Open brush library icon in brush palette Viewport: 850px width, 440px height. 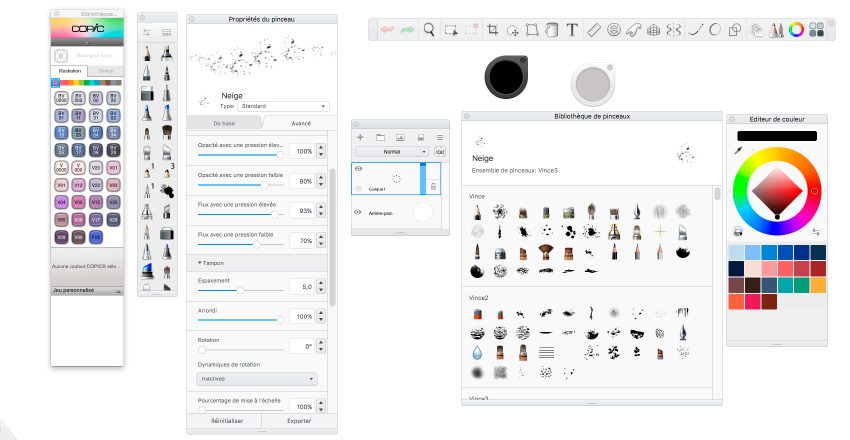pos(166,33)
